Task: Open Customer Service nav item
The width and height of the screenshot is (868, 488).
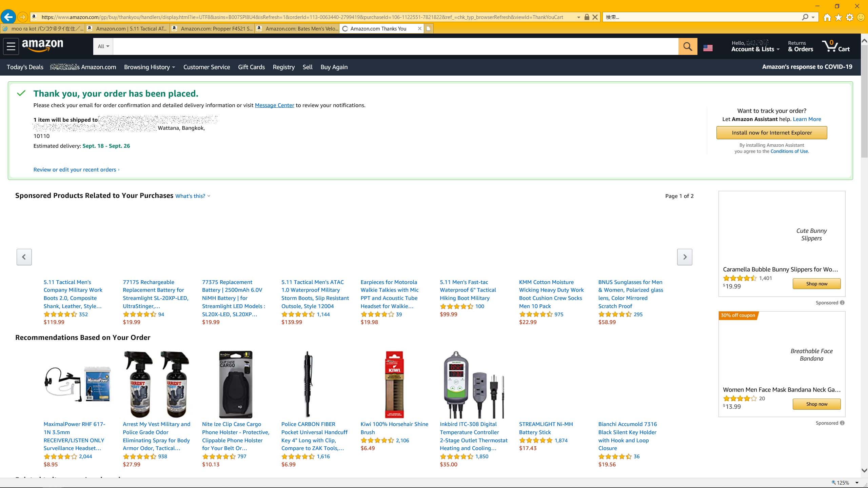Action: (206, 67)
